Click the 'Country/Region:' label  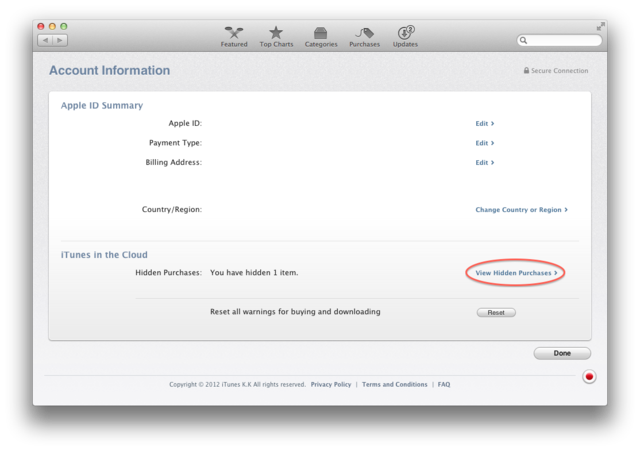[x=172, y=209]
